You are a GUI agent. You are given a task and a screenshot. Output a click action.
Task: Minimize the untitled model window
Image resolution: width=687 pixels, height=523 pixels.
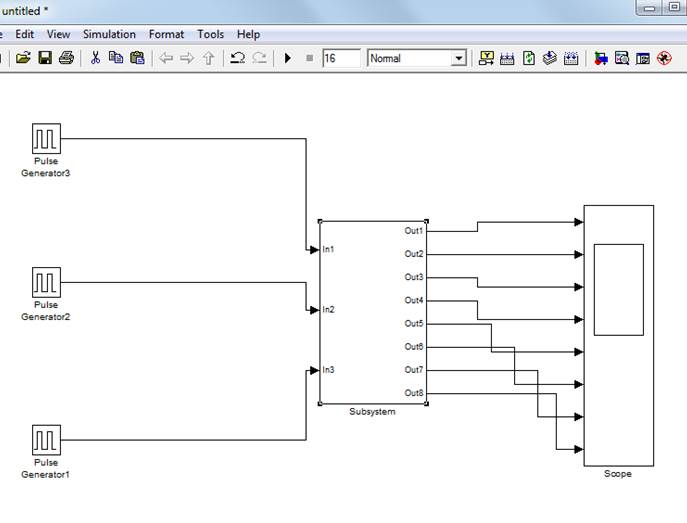(x=649, y=8)
